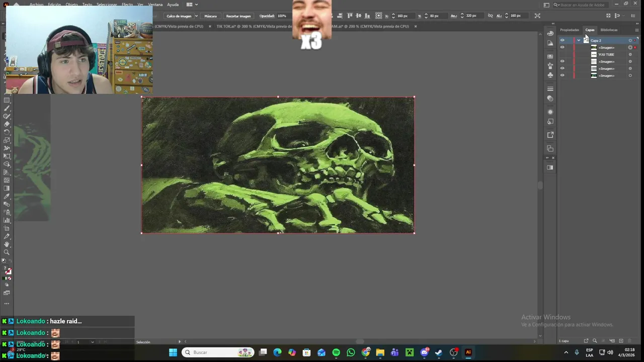
Task: Open WhatsApp from the taskbar
Action: [x=351, y=352]
